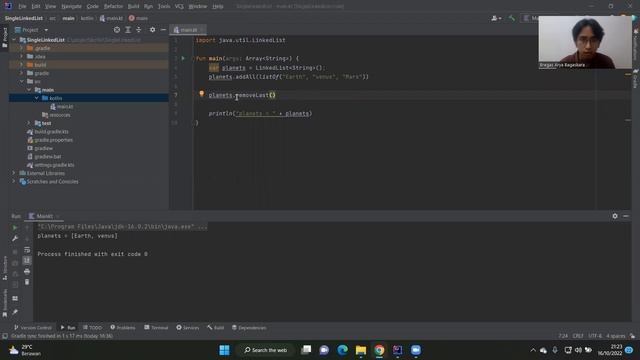Collapse the src folder

coord(21,81)
